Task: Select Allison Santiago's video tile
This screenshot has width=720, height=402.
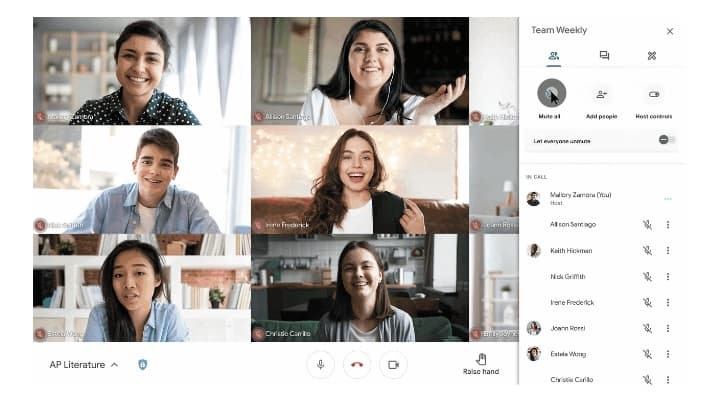Action: pos(360,71)
